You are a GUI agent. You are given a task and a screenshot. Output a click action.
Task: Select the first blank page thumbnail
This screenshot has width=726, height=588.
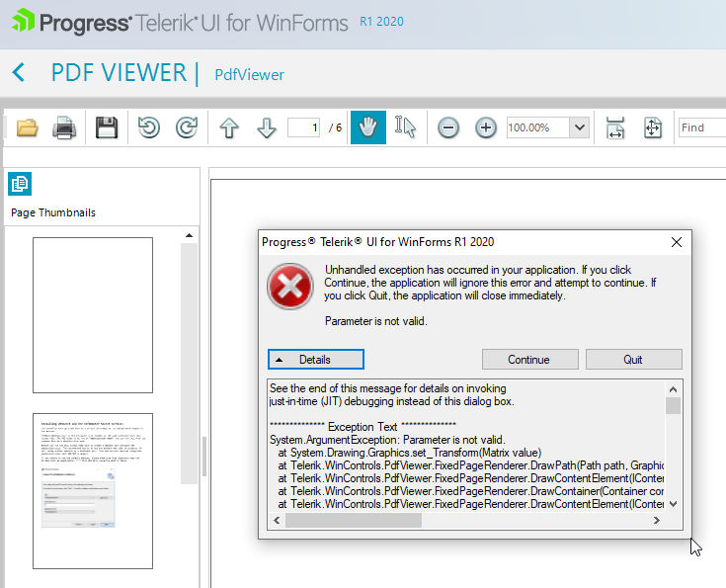pos(93,315)
